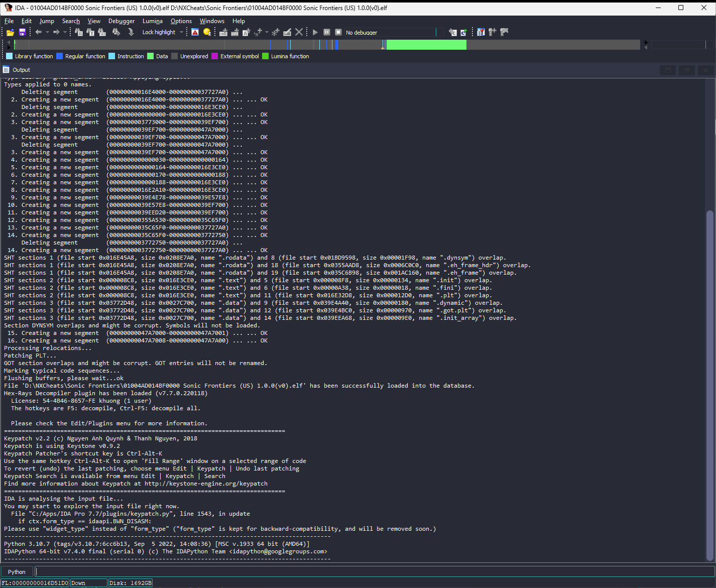Click the asterisk array icon
The height and width of the screenshot is (588, 716).
[275, 32]
